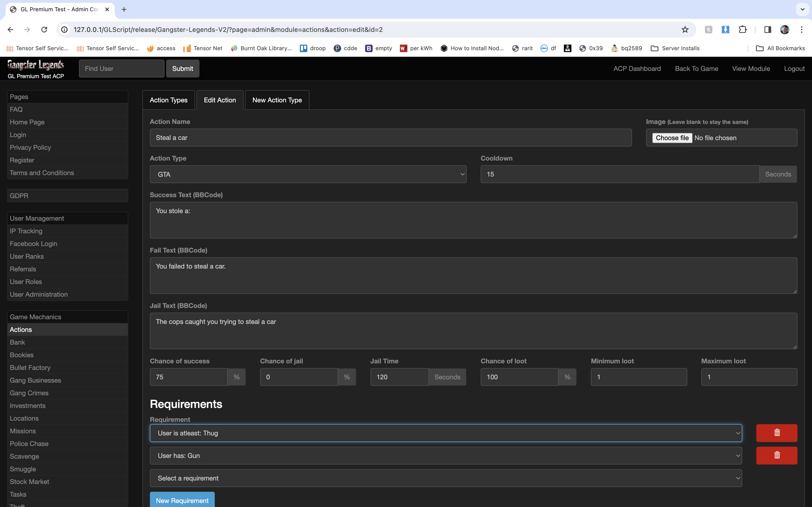Open the New Action Type tab

pyautogui.click(x=277, y=100)
